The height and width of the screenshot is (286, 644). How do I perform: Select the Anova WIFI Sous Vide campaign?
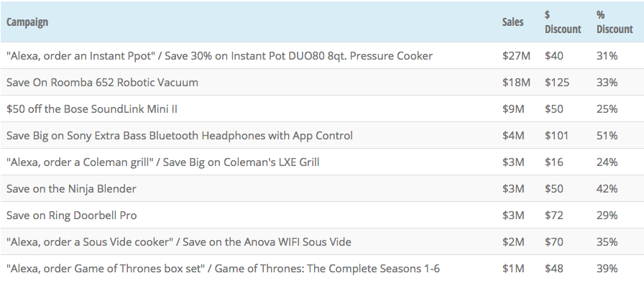pos(179,241)
